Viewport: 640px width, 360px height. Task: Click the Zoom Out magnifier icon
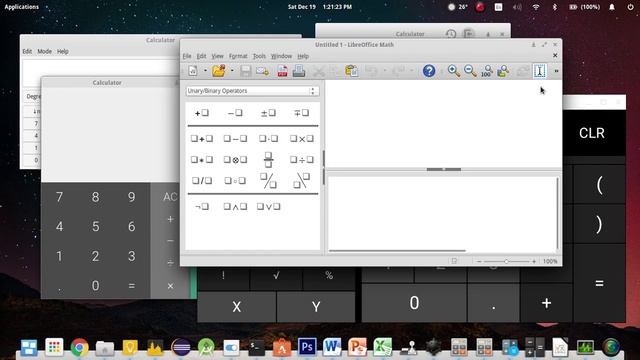[x=470, y=71]
